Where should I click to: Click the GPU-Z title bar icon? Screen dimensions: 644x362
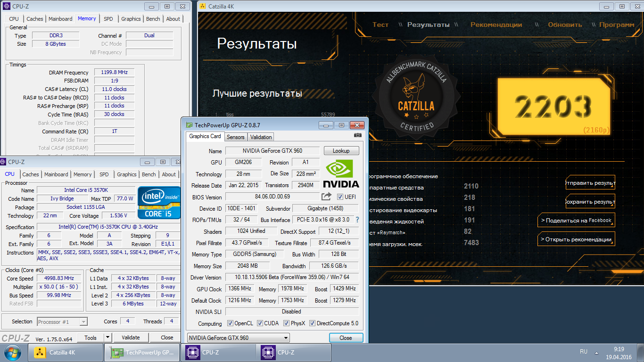click(189, 125)
